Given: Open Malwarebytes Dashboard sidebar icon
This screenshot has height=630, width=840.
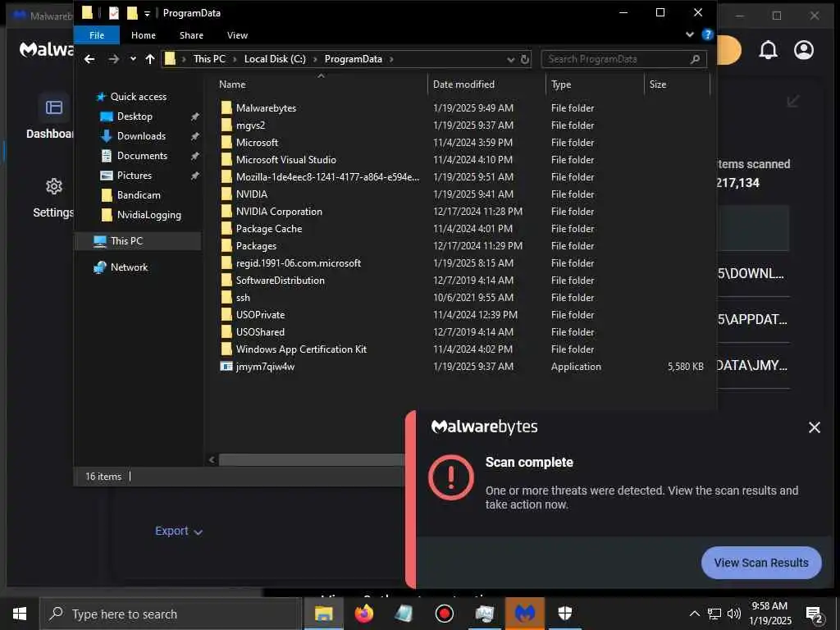Looking at the screenshot, I should click(x=53, y=107).
